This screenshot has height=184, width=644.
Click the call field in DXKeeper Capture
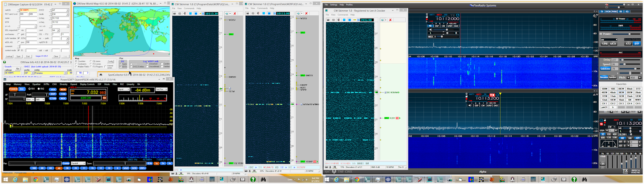[x=28, y=10]
